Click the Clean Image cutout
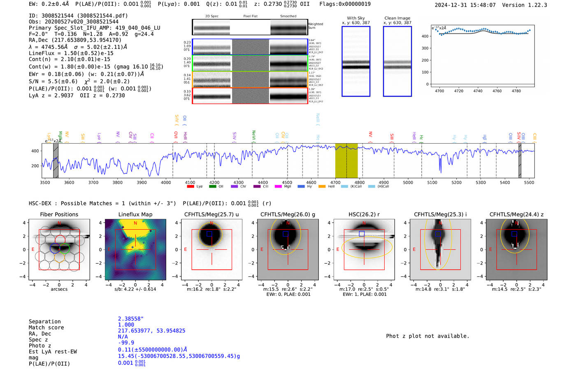This screenshot has width=576, height=392. click(397, 61)
